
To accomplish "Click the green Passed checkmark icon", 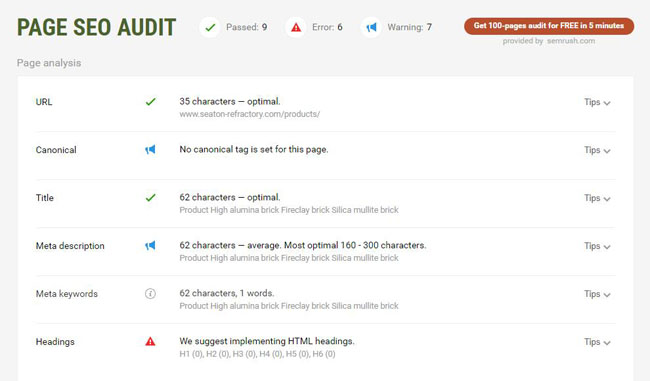I will tap(210, 27).
